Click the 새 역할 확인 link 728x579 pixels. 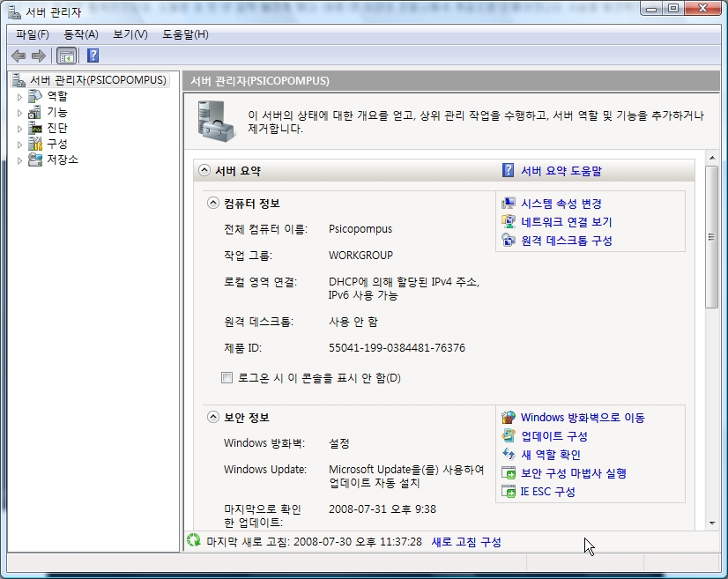click(x=551, y=455)
